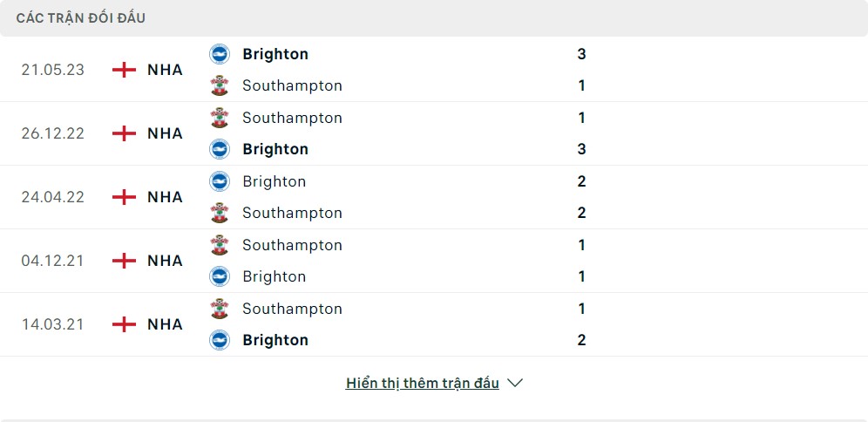Click England flag in 14.03.21 row
The width and height of the screenshot is (868, 422).
125,324
